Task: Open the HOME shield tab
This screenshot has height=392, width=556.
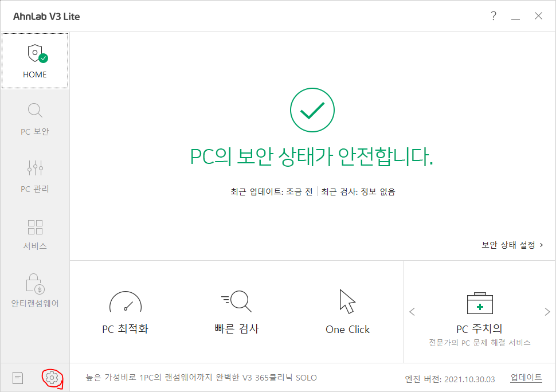Action: (35, 61)
